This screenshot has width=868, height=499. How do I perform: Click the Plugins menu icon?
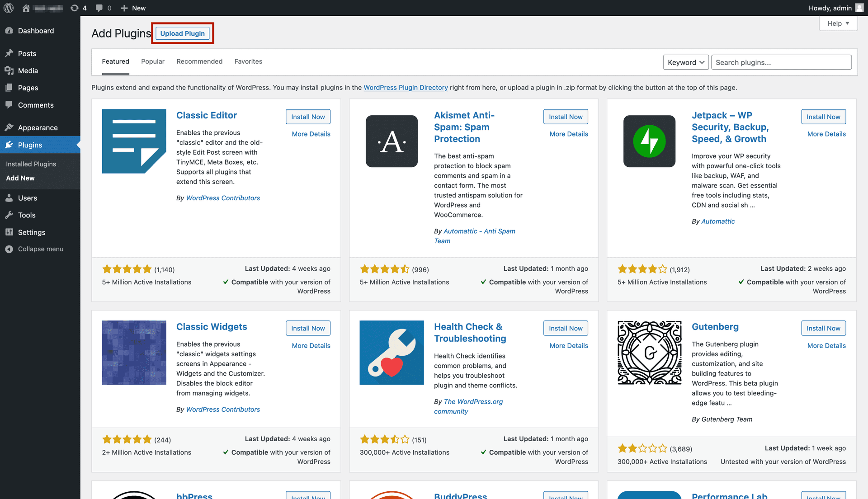click(10, 144)
